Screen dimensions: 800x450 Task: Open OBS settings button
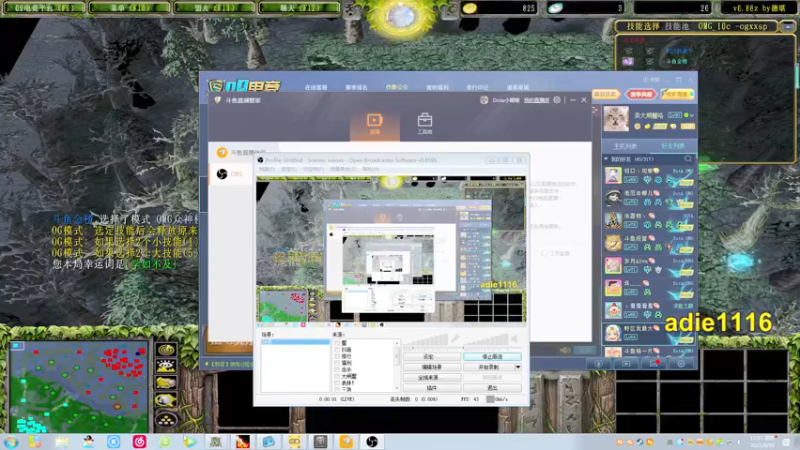pyautogui.click(x=432, y=357)
